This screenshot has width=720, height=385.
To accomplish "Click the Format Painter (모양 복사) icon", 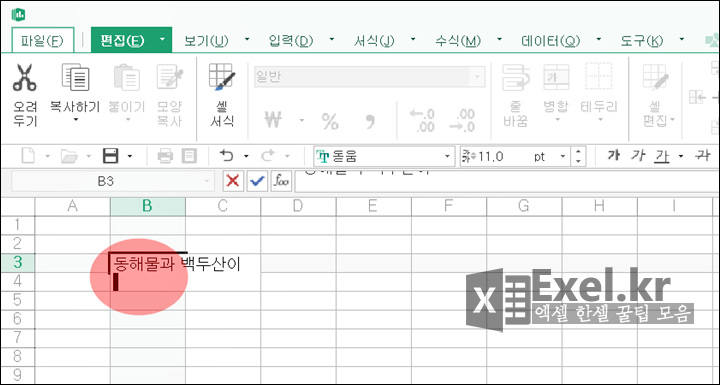I will [x=170, y=77].
